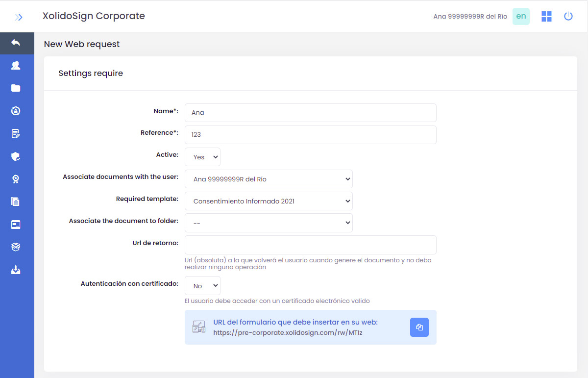The image size is (588, 378).
Task: Click the form illustration icon beside URL
Action: 199,327
